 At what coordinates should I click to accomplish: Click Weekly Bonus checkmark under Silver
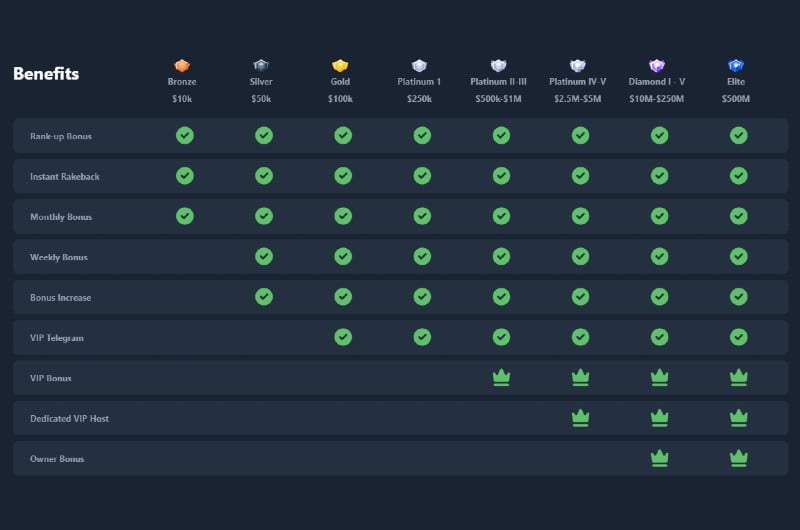click(x=264, y=256)
